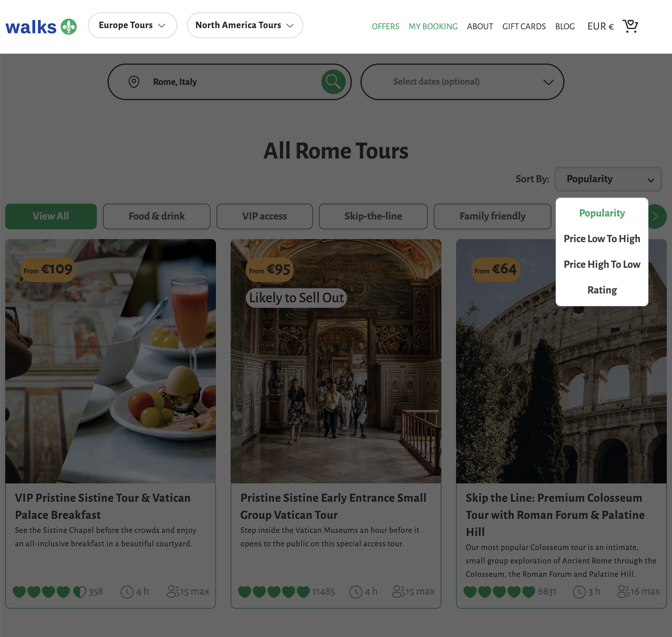Click the Walks fleur-de-lis logo

tap(69, 27)
